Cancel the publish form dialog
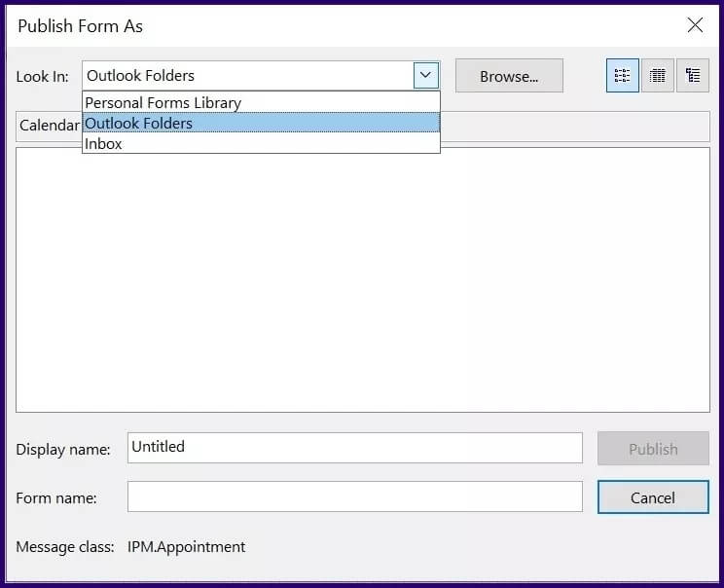The width and height of the screenshot is (724, 588). coord(653,497)
